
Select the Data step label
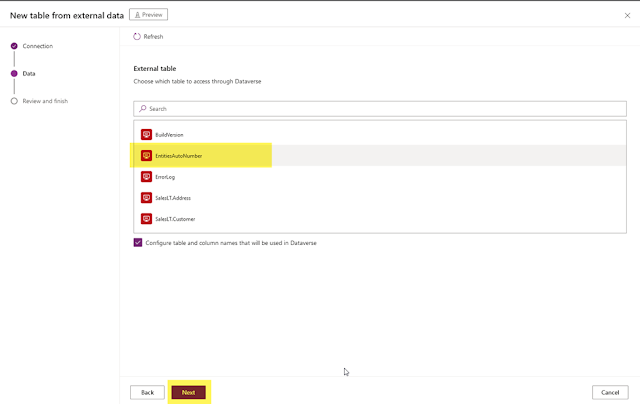click(x=29, y=73)
